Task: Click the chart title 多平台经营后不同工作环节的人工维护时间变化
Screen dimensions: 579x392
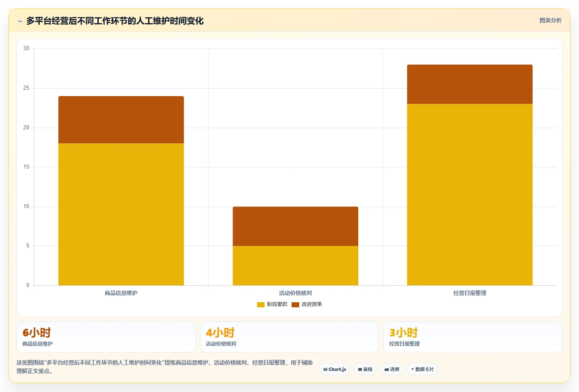Action: (x=115, y=21)
